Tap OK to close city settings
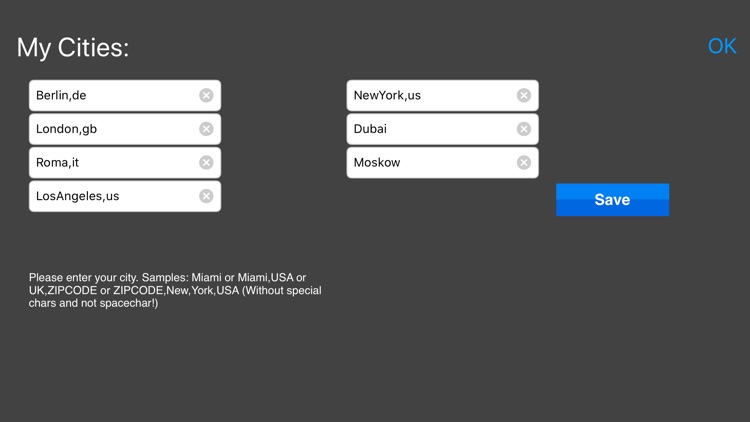Screen dimensions: 750x422 tap(722, 46)
